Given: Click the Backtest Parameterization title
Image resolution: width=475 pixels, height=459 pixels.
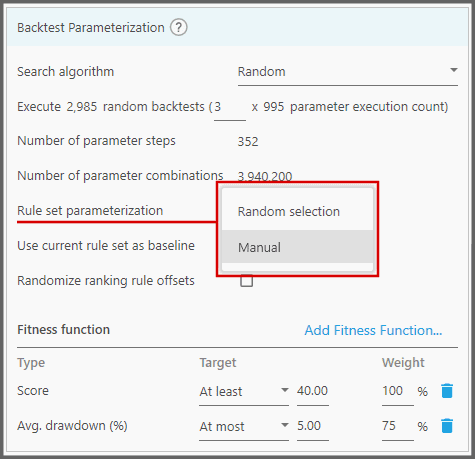Looking at the screenshot, I should click(91, 27).
